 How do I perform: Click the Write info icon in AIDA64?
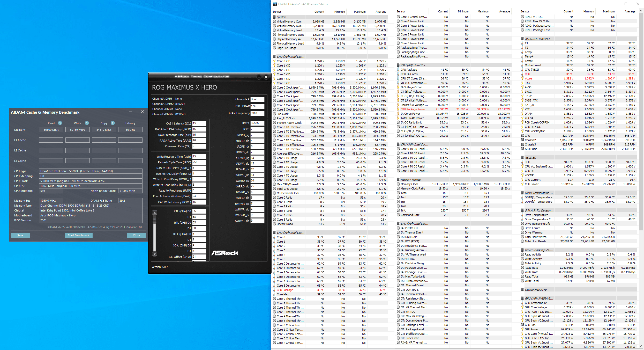[87, 123]
